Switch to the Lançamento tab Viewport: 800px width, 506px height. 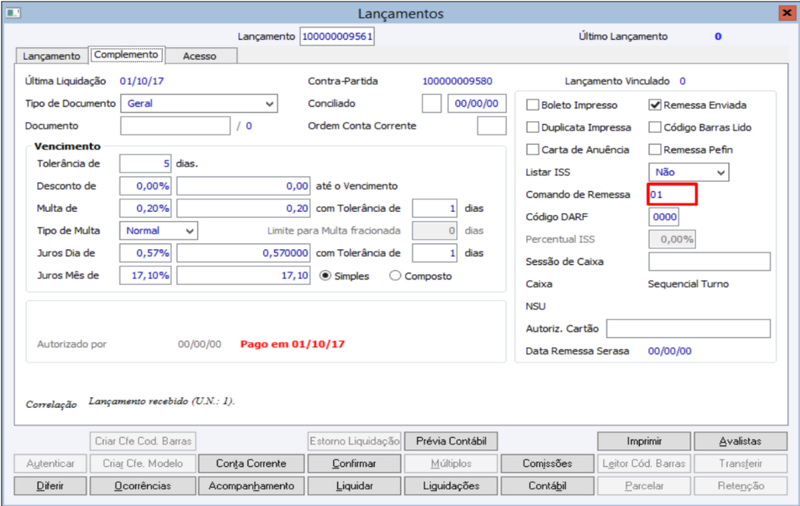52,56
